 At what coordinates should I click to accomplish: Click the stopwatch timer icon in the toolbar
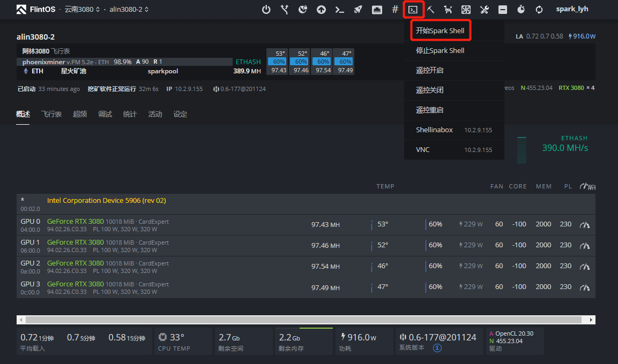[x=520, y=9]
